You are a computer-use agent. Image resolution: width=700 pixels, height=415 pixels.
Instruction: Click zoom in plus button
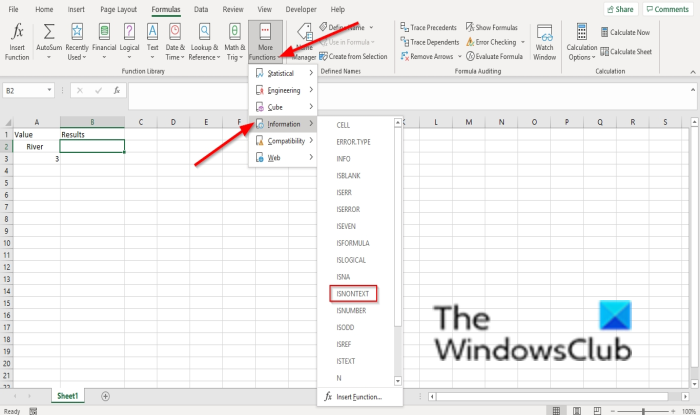point(673,411)
